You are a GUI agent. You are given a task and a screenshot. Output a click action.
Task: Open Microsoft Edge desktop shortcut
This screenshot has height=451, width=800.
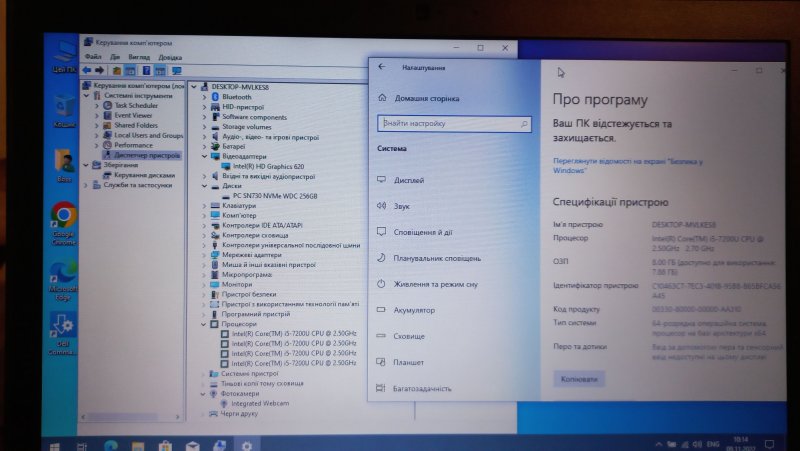click(x=63, y=272)
